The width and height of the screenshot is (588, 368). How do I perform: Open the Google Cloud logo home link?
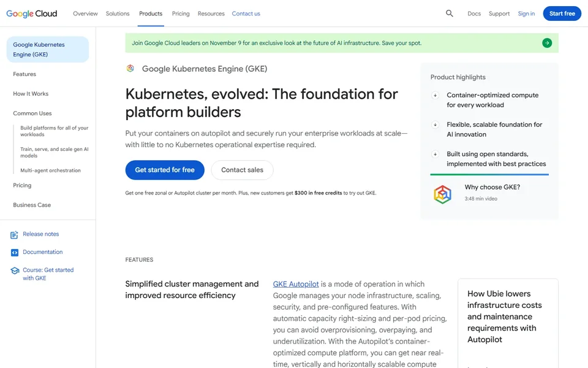click(x=31, y=13)
